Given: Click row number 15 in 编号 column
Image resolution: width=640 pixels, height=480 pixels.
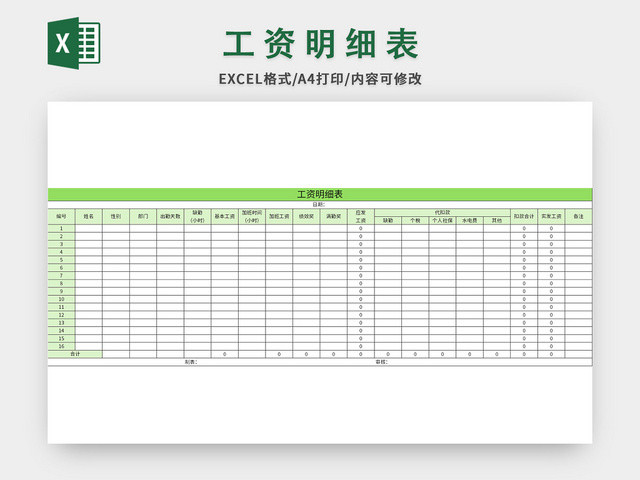Looking at the screenshot, I should pos(62,338).
